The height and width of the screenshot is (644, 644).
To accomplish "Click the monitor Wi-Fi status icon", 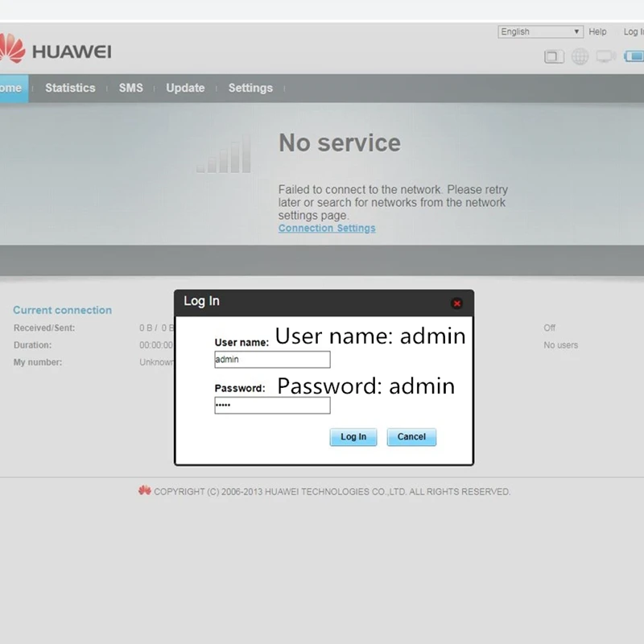I will pyautogui.click(x=606, y=56).
